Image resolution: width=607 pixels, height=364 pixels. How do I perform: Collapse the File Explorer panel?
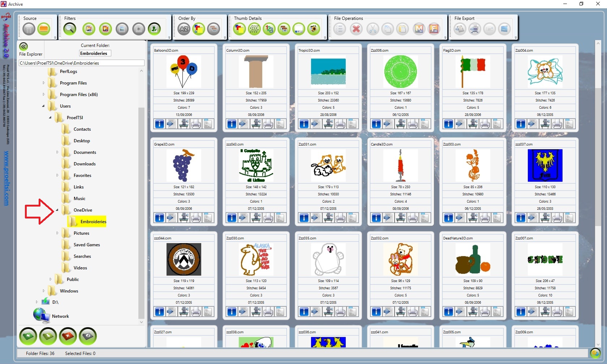point(23,46)
